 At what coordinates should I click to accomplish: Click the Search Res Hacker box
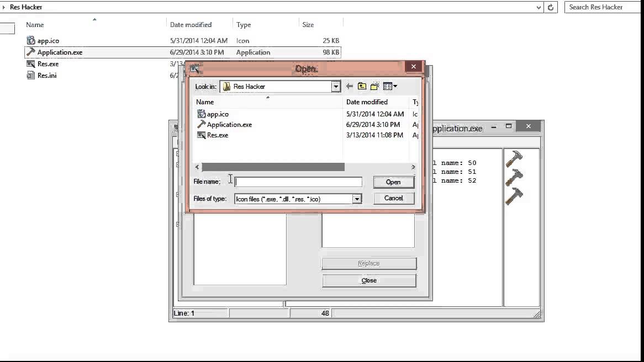pos(602,7)
